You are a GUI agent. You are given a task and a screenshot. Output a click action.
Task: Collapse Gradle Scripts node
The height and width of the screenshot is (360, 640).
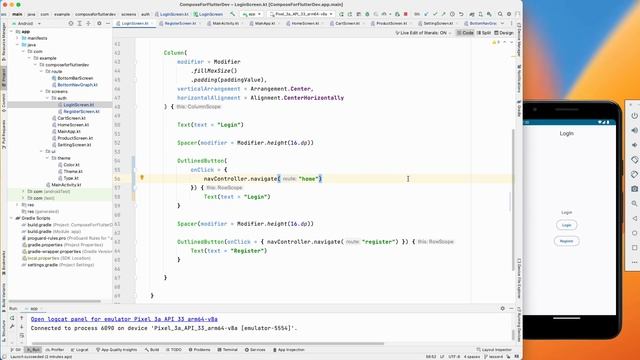click(12, 218)
